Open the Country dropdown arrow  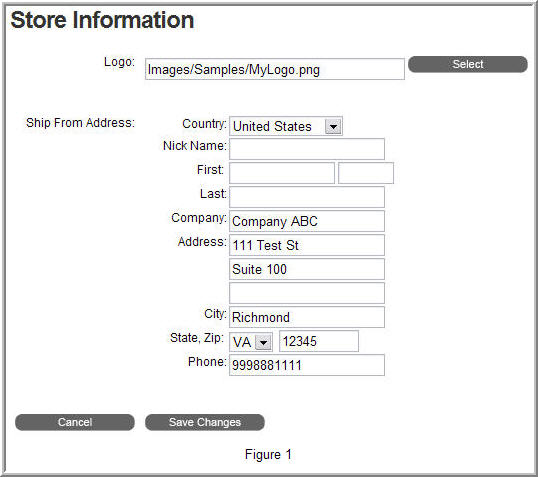tap(333, 126)
